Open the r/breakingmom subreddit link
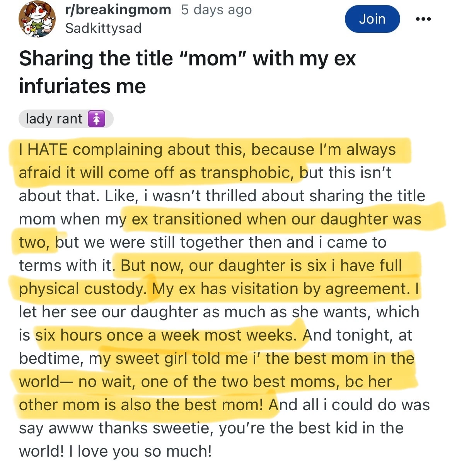Screen dimensions: 452x476 click(118, 10)
